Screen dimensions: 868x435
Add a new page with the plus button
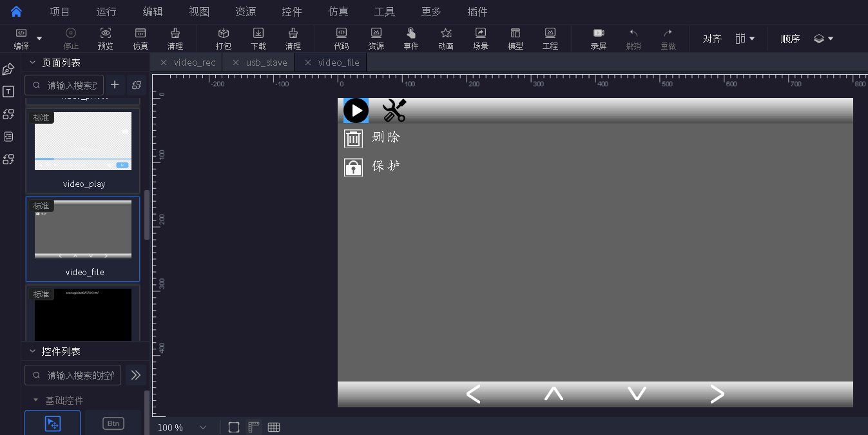pos(115,84)
